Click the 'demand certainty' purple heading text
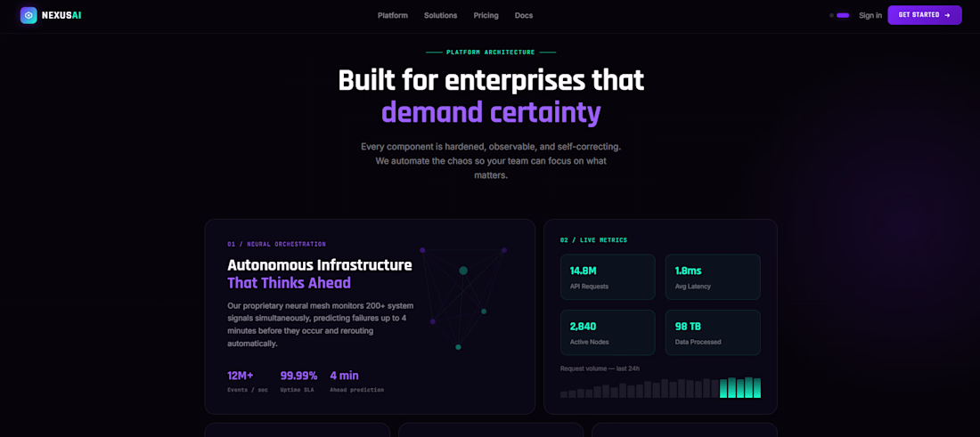Viewport: 980px width, 437px height. [491, 112]
